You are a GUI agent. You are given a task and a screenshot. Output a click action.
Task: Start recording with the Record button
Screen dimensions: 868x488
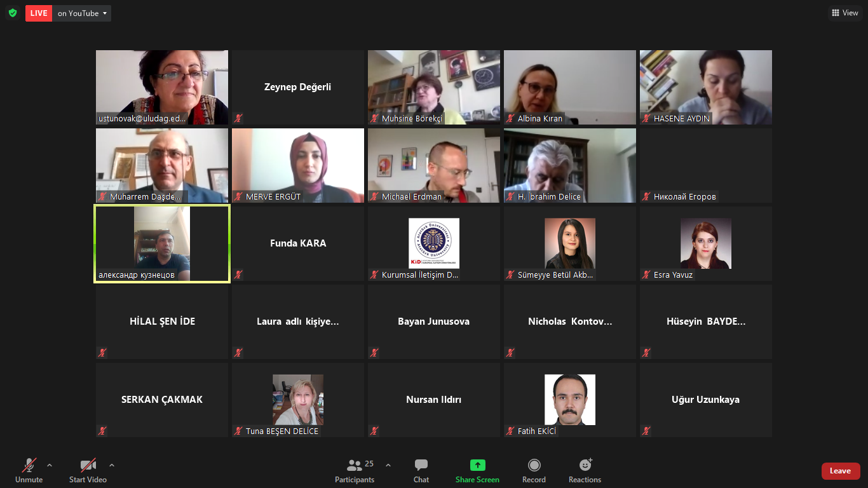point(534,470)
